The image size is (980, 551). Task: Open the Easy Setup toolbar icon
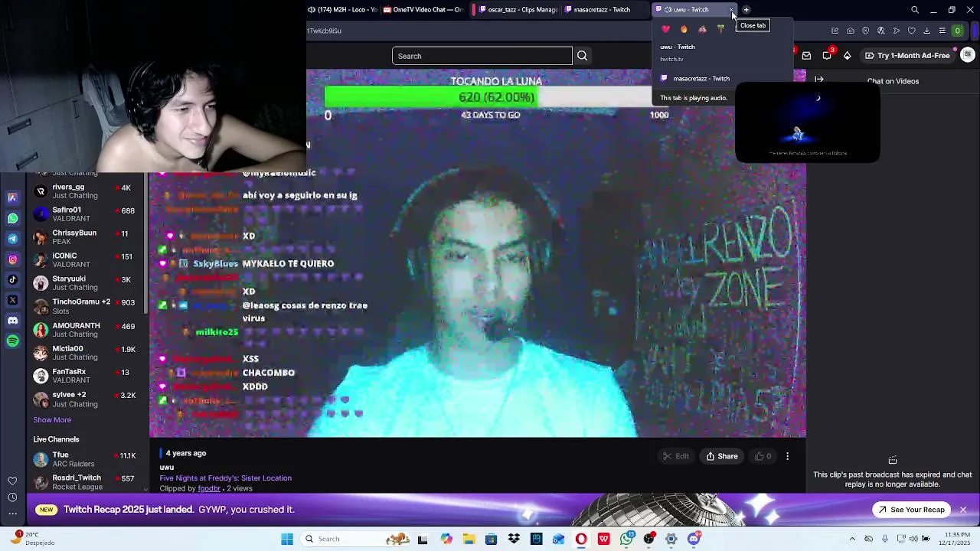tap(942, 31)
